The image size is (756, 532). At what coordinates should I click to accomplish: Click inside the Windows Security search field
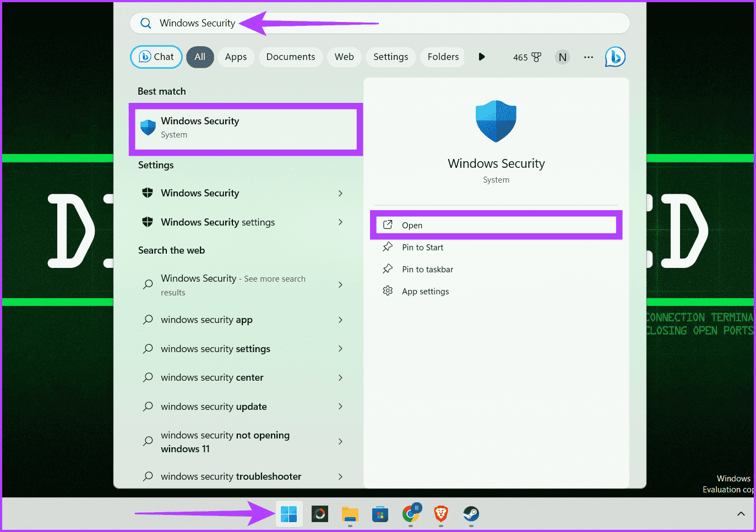click(x=379, y=23)
